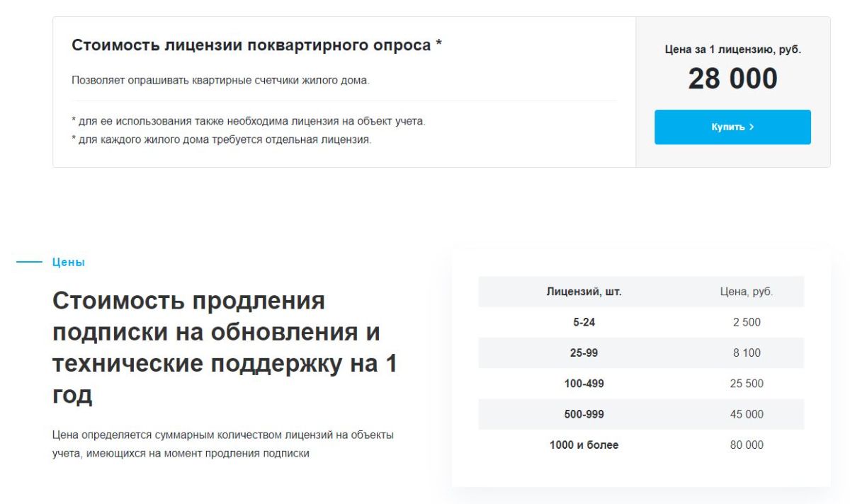The width and height of the screenshot is (850, 504).
Task: Click the '500-999' licenses cell
Action: coord(584,414)
